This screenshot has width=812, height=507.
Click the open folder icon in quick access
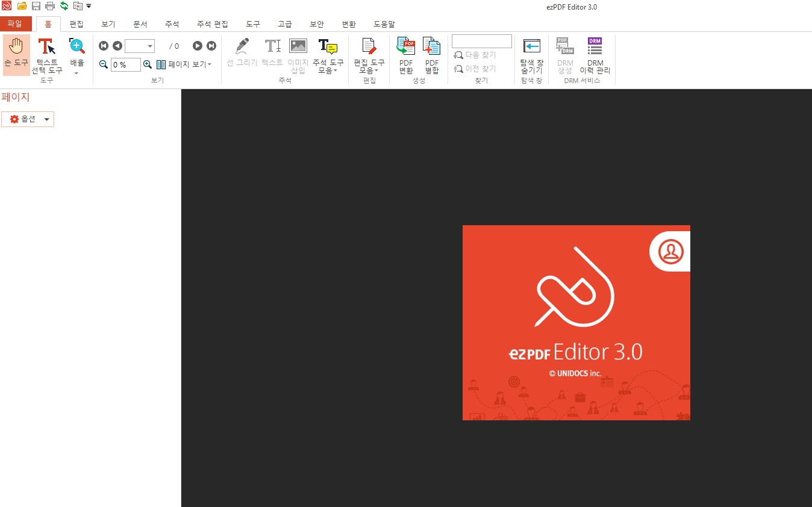click(22, 6)
